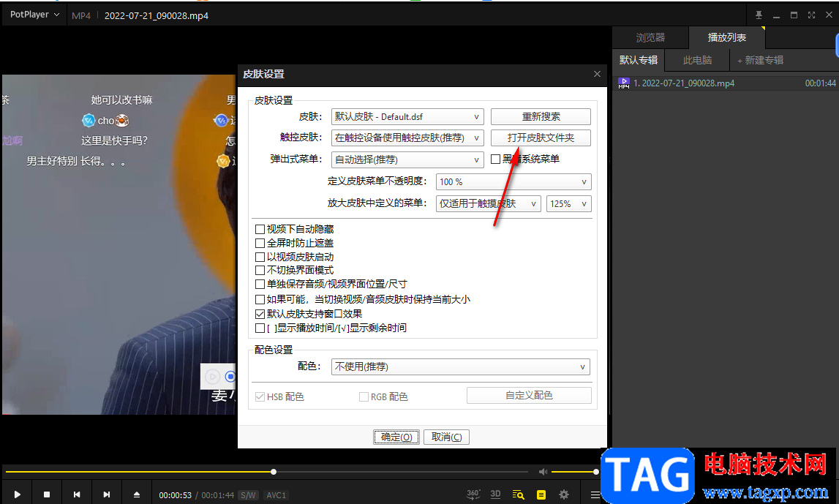
Task: Switch to the 浏览器 tab
Action: click(x=650, y=37)
